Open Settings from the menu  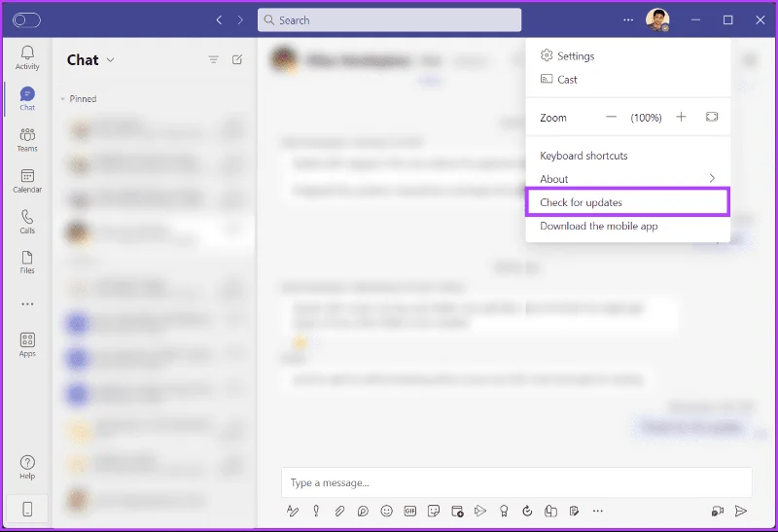pyautogui.click(x=627, y=56)
